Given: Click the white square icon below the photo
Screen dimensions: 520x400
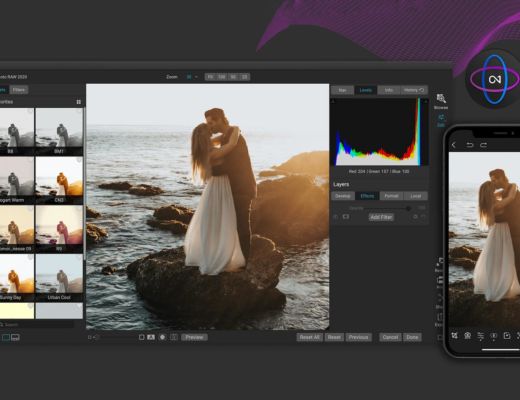Looking at the screenshot, I should coord(141,337).
